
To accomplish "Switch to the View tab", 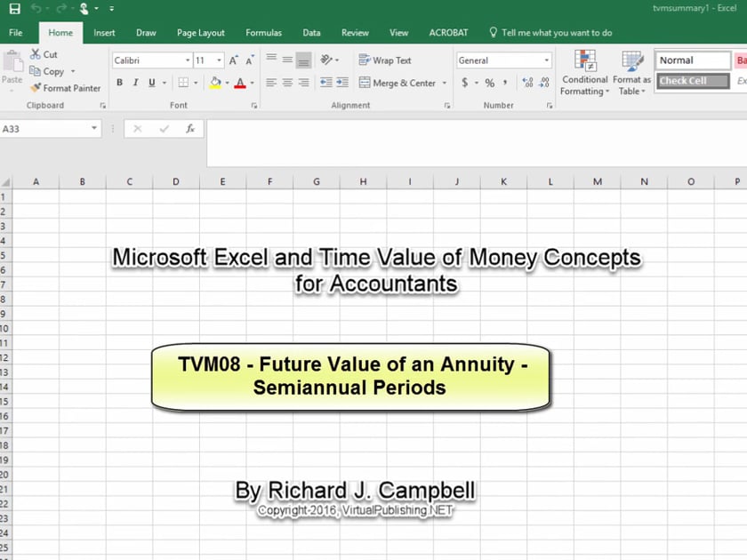I will 398,32.
